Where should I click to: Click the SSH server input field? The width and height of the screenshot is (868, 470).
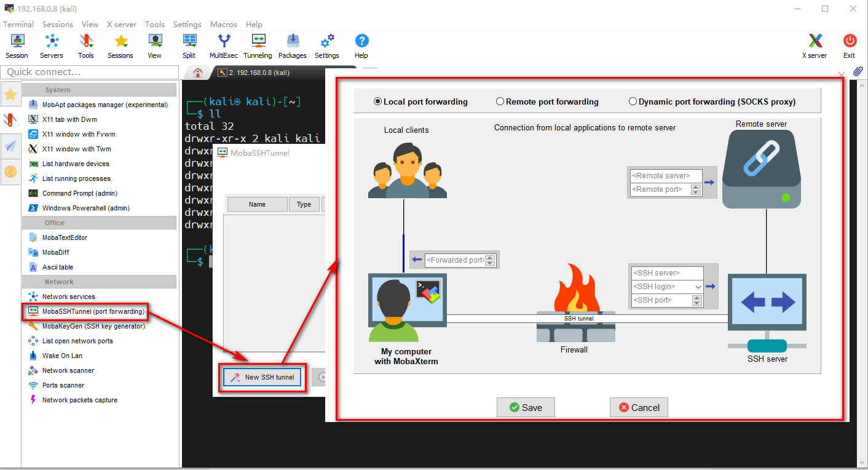[x=667, y=273]
